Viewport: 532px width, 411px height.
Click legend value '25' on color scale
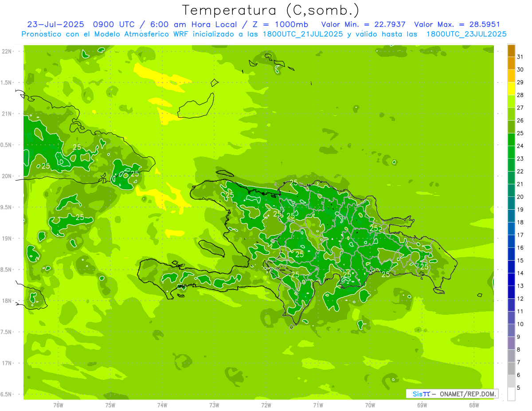click(x=520, y=133)
